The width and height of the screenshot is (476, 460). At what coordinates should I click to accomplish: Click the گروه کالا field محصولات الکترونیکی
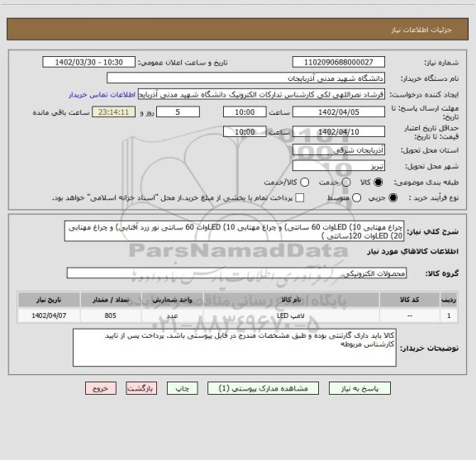(x=236, y=273)
